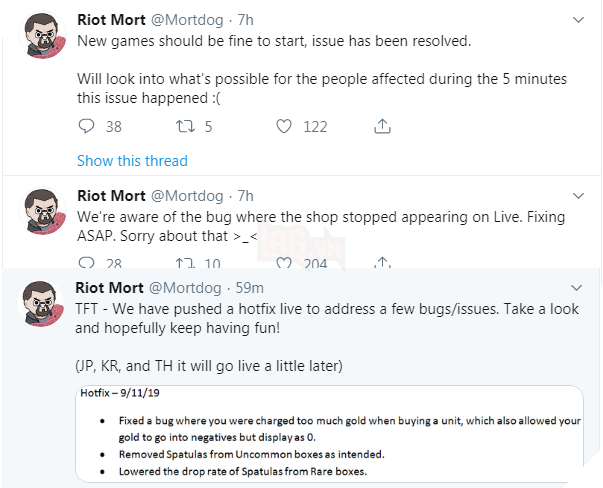Click 'Show this thread' link

pos(132,160)
